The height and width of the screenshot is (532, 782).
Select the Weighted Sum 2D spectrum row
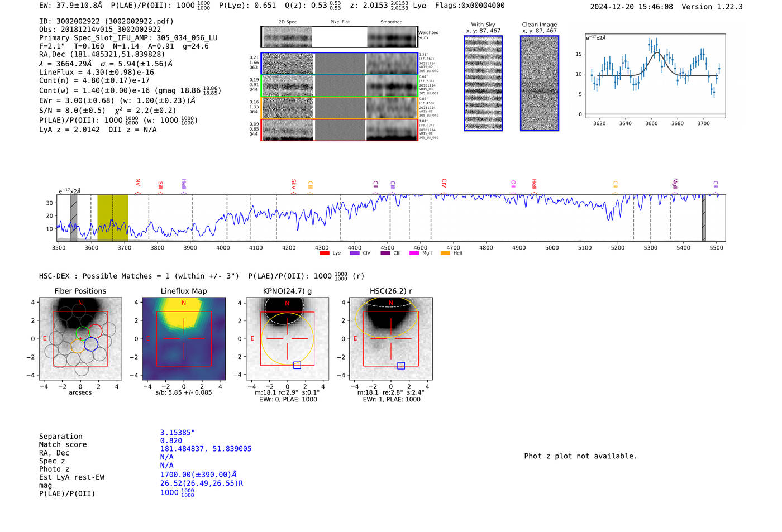340,37
